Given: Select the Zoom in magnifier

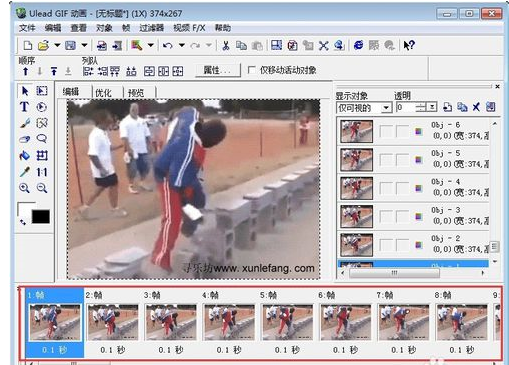Looking at the screenshot, I should pyautogui.click(x=25, y=188).
